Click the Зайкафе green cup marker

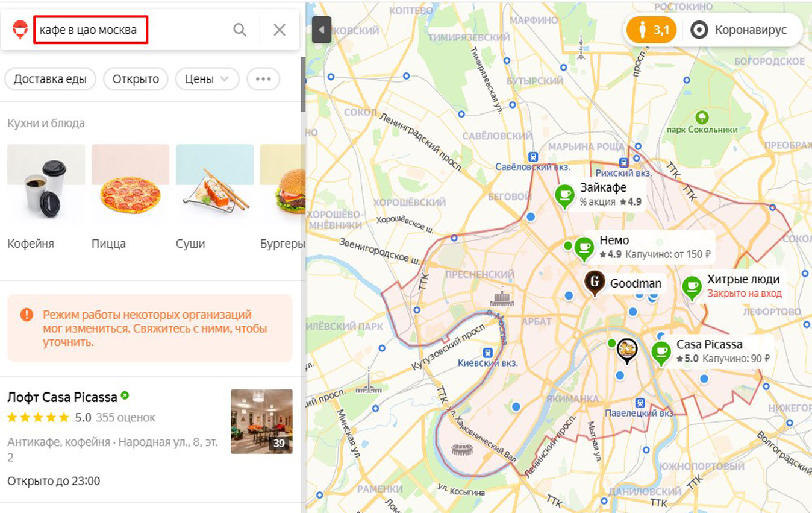(x=564, y=196)
